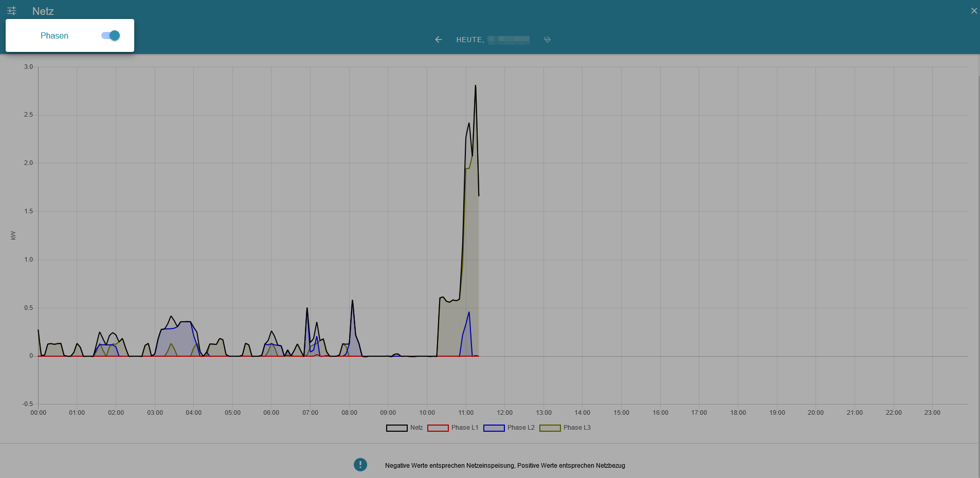Click the 2.5 y-axis label
This screenshot has width=980, height=478.
28,115
